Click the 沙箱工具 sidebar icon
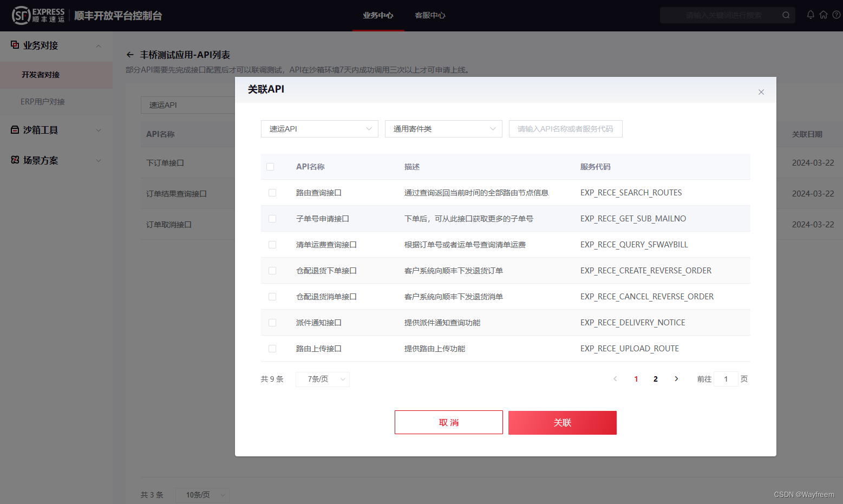 [15, 130]
